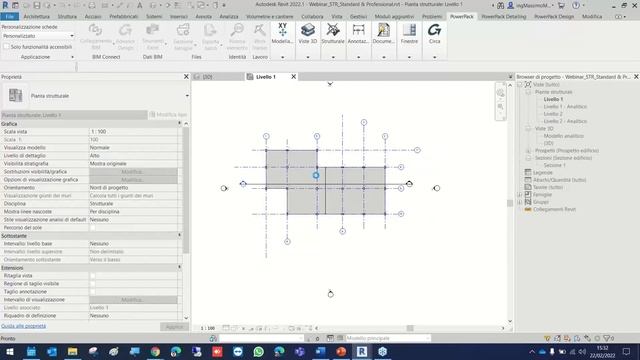Toggle Regione di taglio visibile checkbox

click(93, 284)
